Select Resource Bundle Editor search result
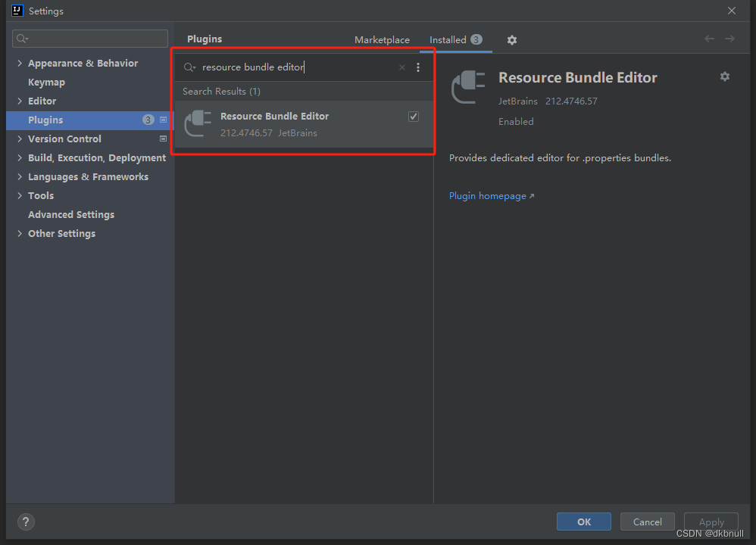756x545 pixels. click(304, 124)
